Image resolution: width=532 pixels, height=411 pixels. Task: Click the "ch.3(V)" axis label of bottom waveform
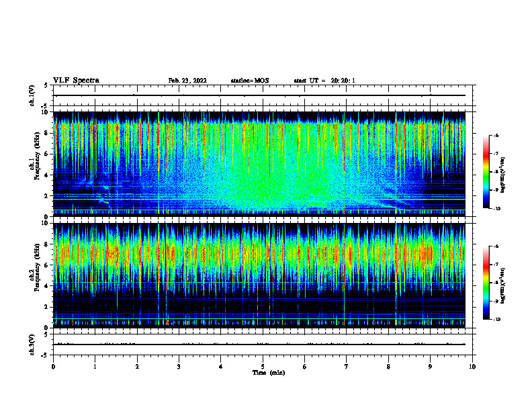pyautogui.click(x=32, y=345)
